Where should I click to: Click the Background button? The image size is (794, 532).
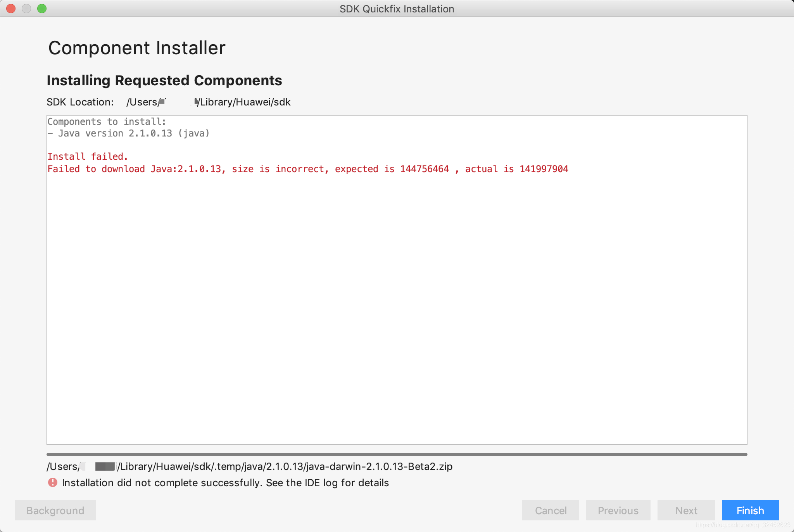55,510
